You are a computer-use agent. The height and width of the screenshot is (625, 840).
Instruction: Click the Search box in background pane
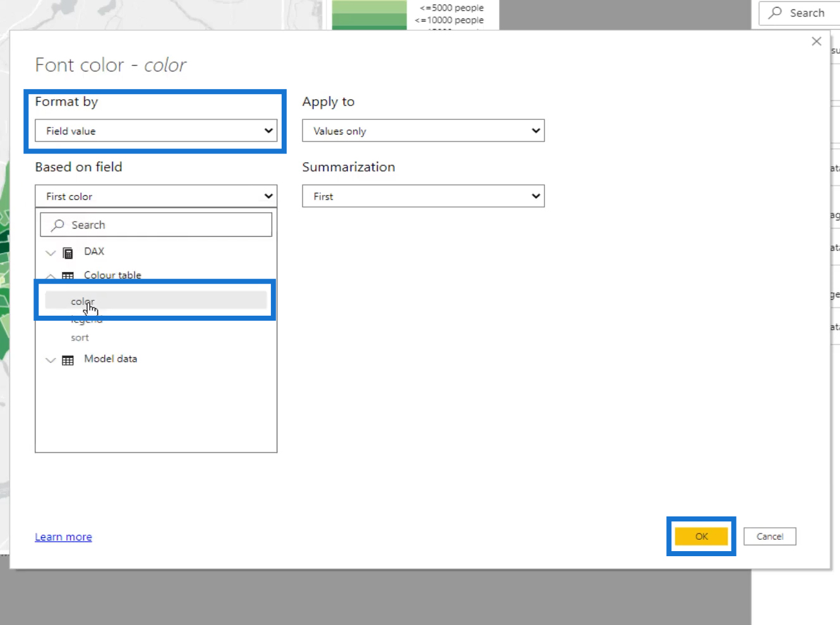(x=800, y=13)
